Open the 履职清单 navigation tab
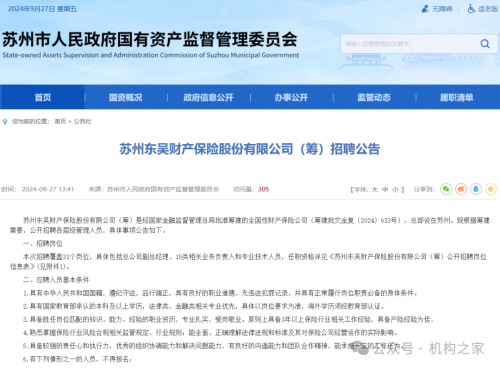Screen dimensions: 500x368 click(x=457, y=97)
